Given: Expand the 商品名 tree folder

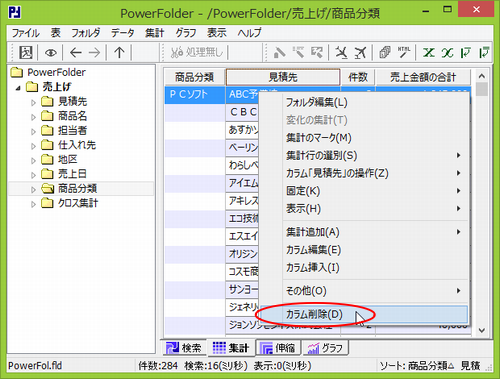Looking at the screenshot, I should click(x=33, y=117).
